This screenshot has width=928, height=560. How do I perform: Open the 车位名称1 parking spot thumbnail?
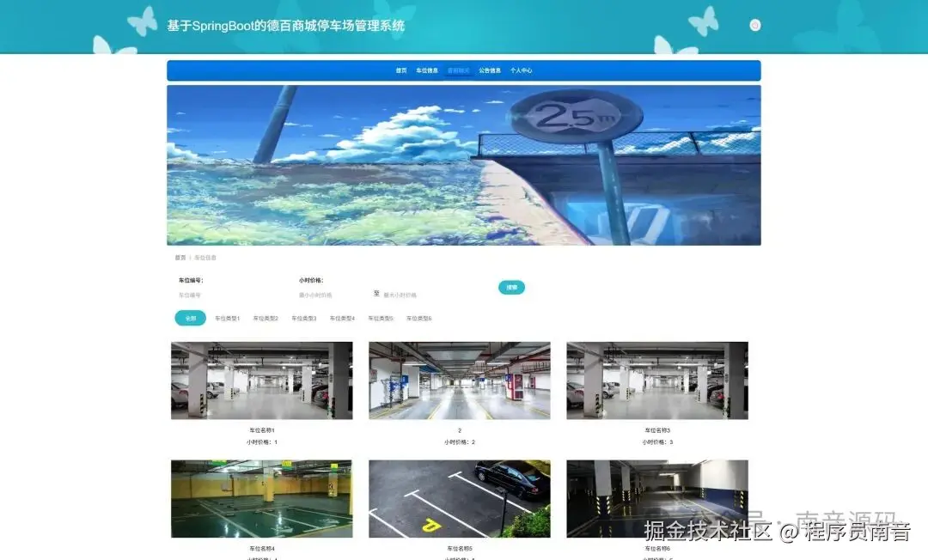260,379
